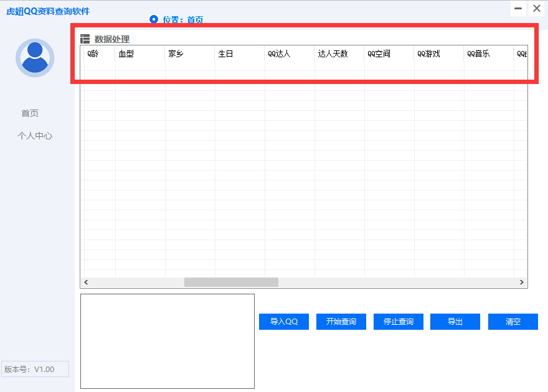This screenshot has height=392, width=548.
Task: Click the 生日 column header
Action: coord(240,54)
